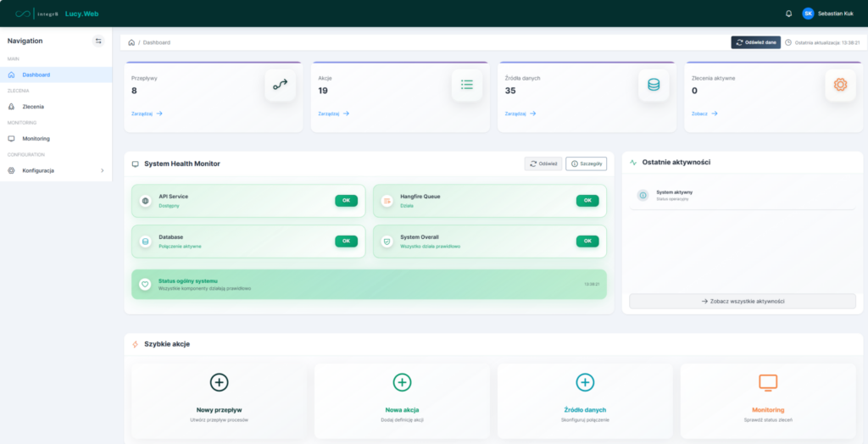The image size is (868, 444).
Task: Open Dashboard in the navigation
Action: (x=56, y=75)
